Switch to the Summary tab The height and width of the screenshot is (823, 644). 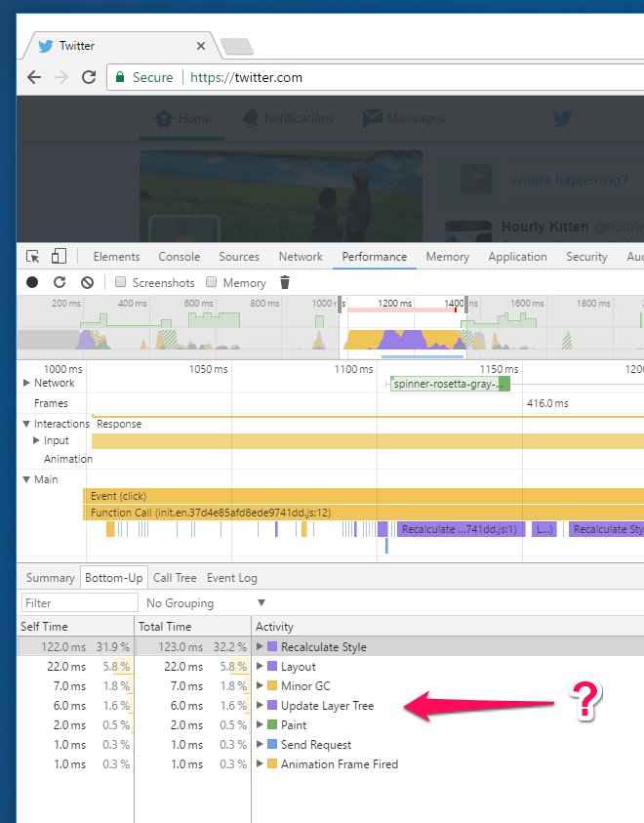click(51, 578)
